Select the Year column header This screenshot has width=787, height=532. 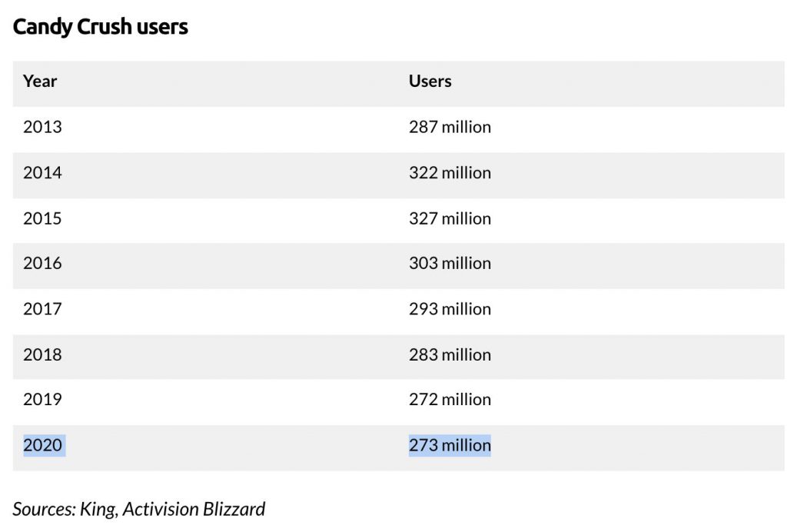(40, 81)
